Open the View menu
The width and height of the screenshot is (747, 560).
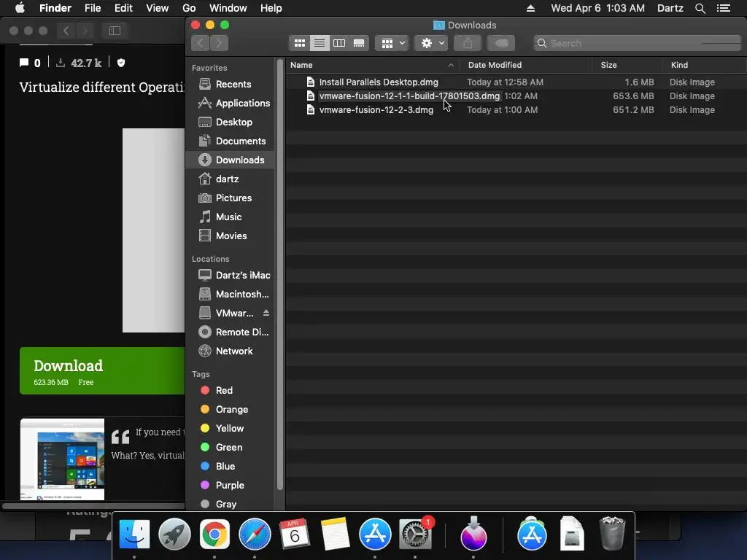point(158,8)
